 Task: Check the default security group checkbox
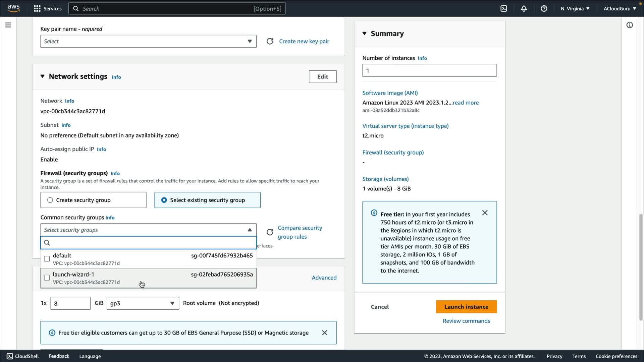pos(47,259)
